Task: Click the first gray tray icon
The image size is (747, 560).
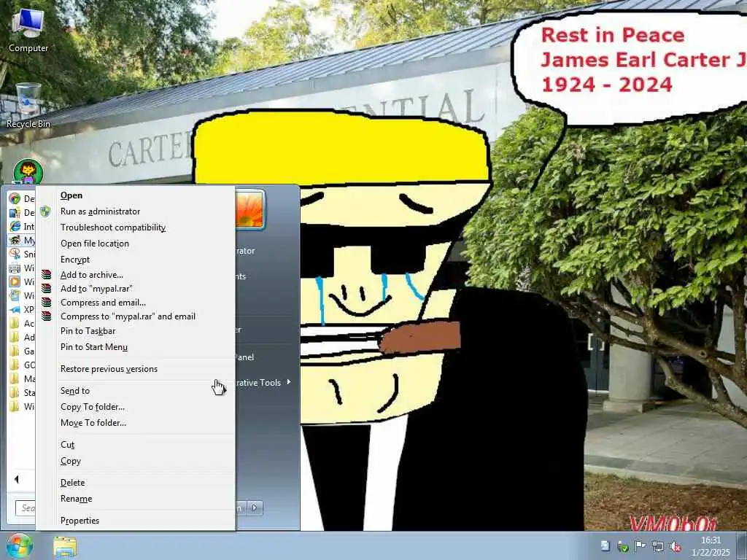Action: coord(605,546)
